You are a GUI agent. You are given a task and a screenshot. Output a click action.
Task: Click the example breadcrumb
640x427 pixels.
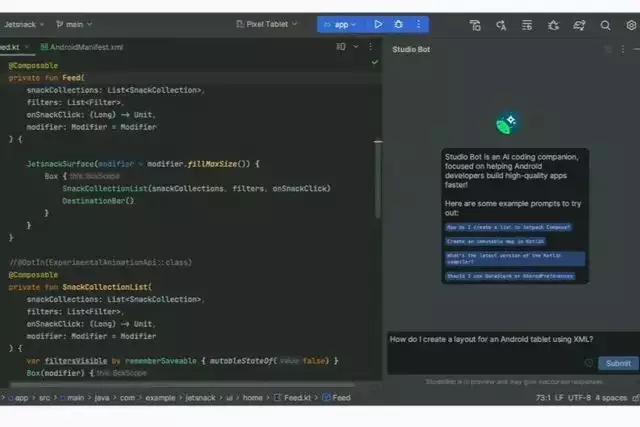tap(160, 398)
